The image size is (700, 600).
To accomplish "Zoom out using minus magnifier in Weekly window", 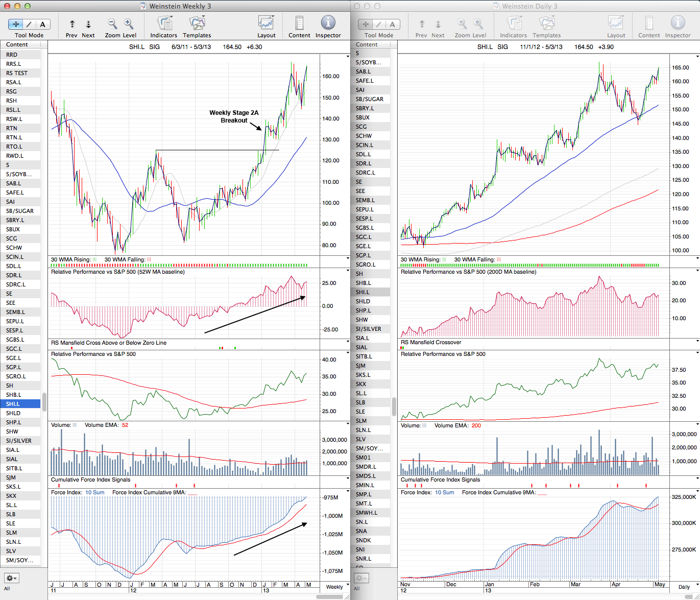I will [112, 24].
